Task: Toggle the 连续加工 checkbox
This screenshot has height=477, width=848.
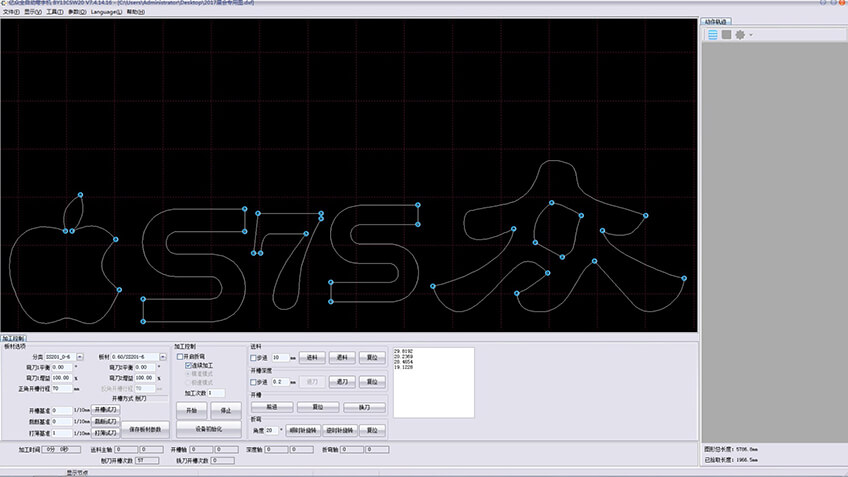Action: point(189,366)
